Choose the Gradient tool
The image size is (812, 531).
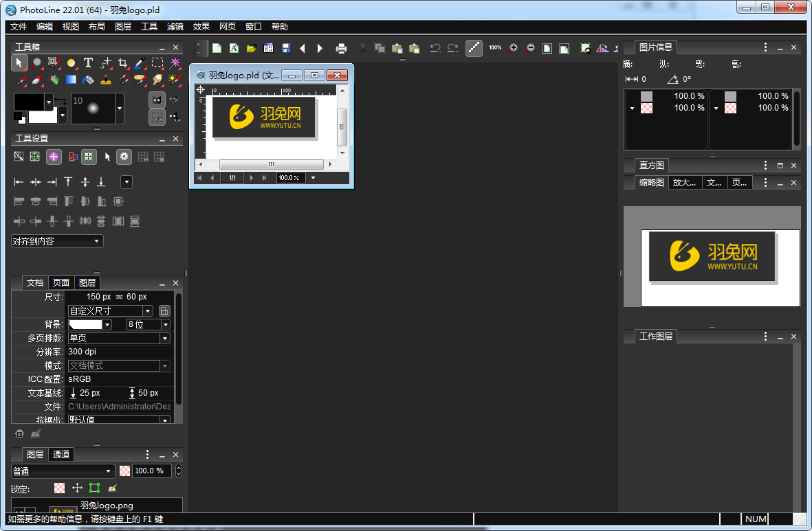71,80
